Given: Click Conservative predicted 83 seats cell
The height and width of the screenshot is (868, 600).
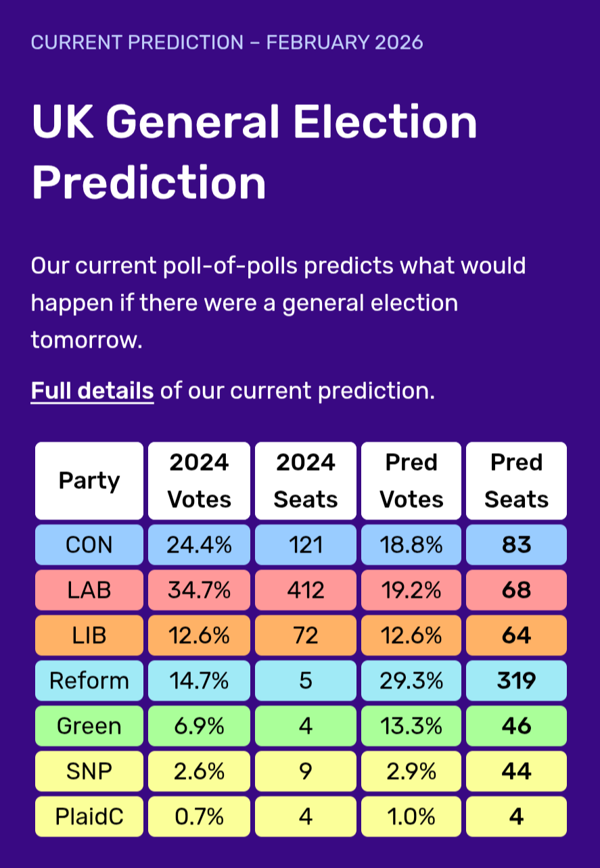Looking at the screenshot, I should (517, 545).
